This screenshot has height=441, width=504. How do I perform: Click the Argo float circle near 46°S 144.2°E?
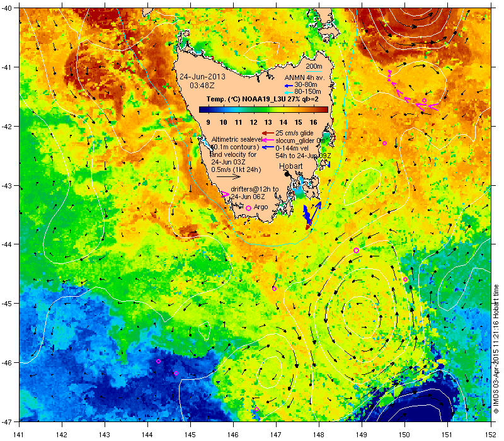pos(158,361)
